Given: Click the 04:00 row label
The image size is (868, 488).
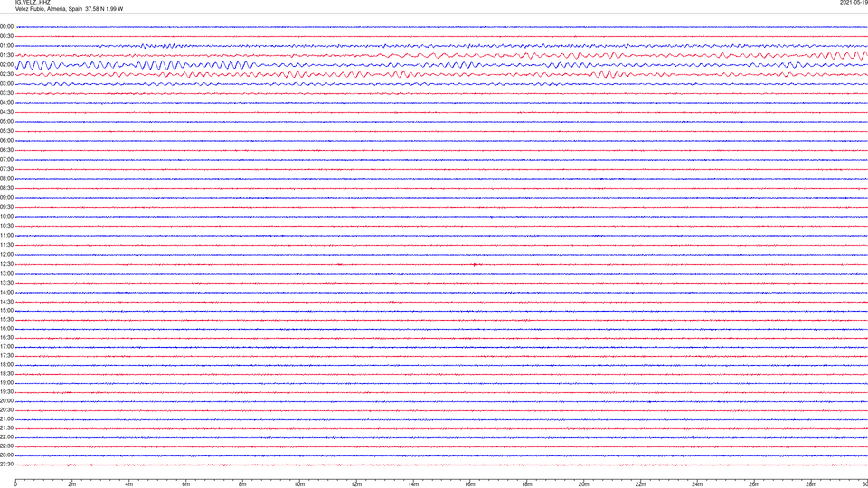Looking at the screenshot, I should click(x=6, y=103).
